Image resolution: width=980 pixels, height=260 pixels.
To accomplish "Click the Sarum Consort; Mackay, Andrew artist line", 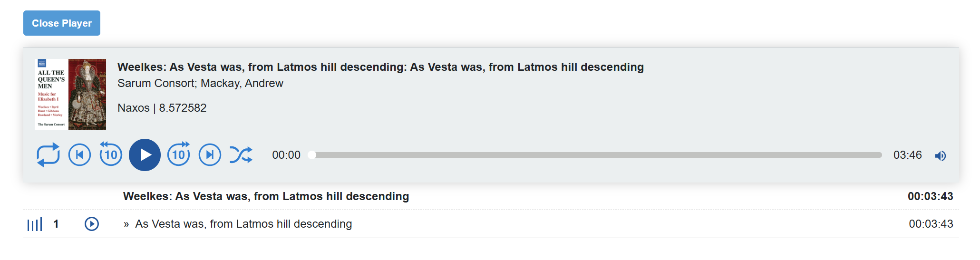I will [200, 83].
